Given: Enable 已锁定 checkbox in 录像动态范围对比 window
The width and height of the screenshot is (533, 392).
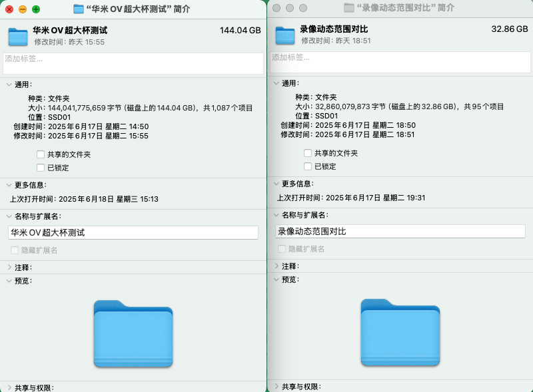Looking at the screenshot, I should pos(308,166).
